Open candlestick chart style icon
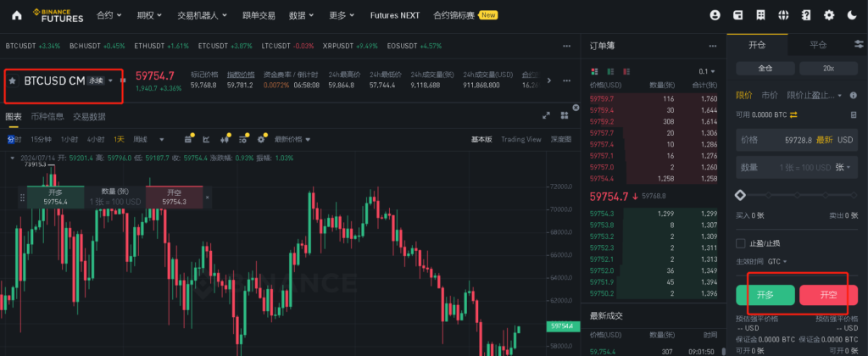Image resolution: width=868 pixels, height=356 pixels. coord(224,140)
